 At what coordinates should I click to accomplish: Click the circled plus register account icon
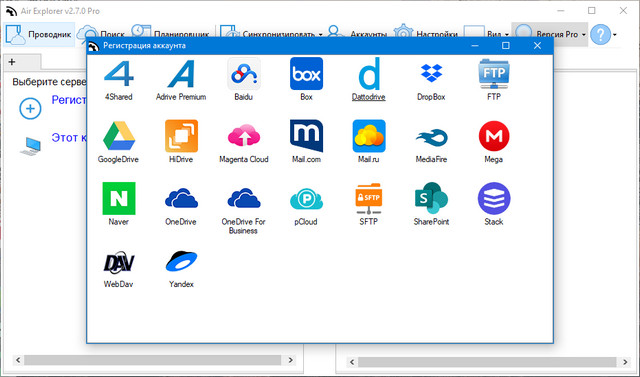click(x=30, y=109)
